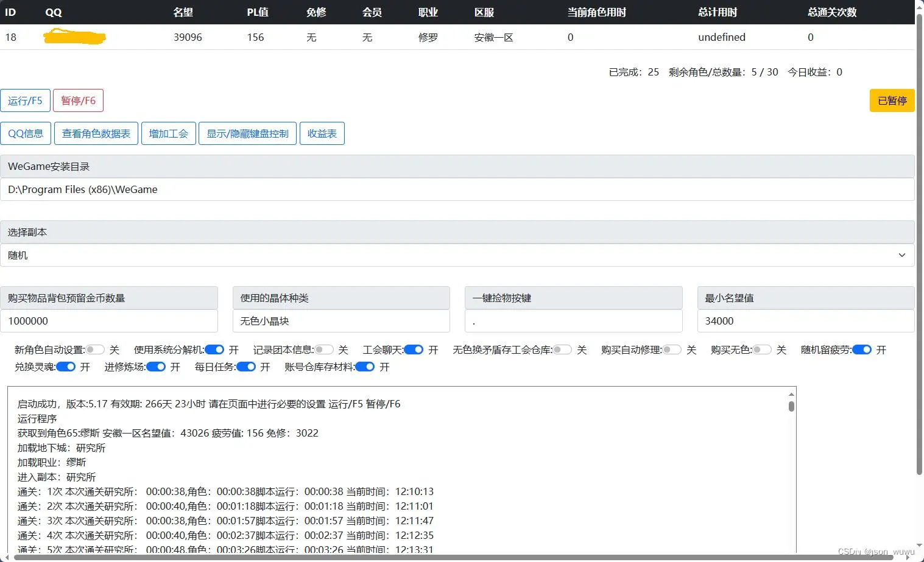
Task: Toggle the 新角色自动设置 switch
Action: point(95,349)
